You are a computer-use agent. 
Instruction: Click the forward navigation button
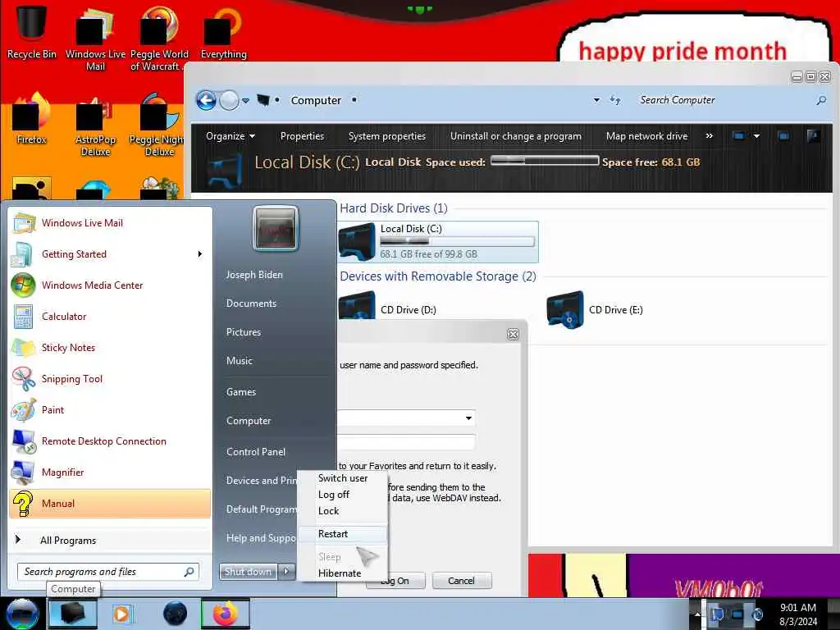coord(230,100)
